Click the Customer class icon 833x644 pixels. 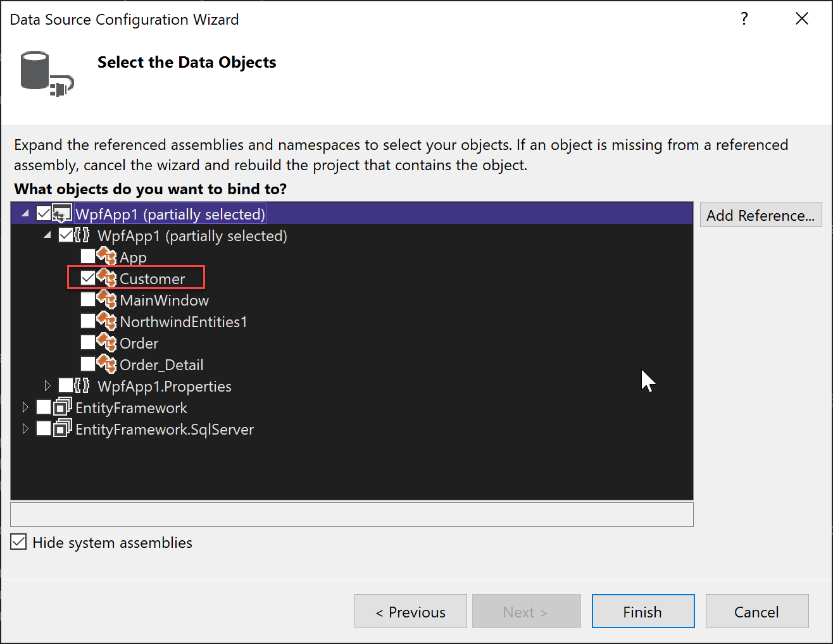106,278
